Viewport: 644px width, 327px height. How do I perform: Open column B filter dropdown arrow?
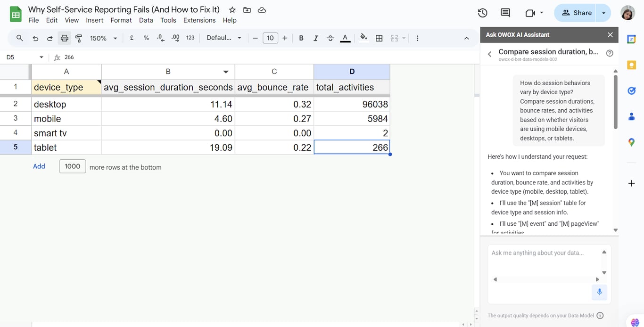(226, 72)
